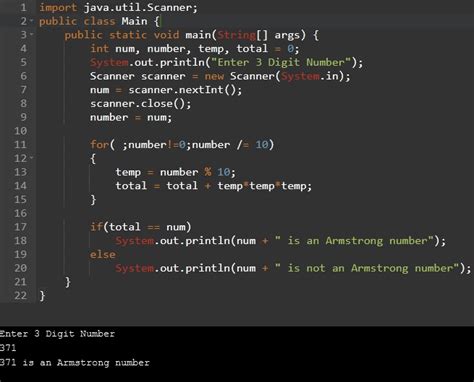Click line number 11 in the gutter
The width and height of the screenshot is (474, 382).
pyautogui.click(x=20, y=144)
